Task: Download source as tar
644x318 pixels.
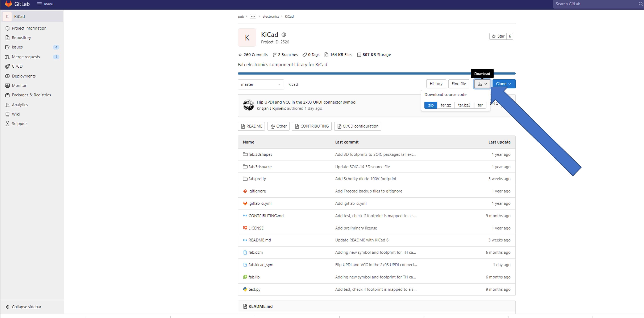Action: pos(480,105)
